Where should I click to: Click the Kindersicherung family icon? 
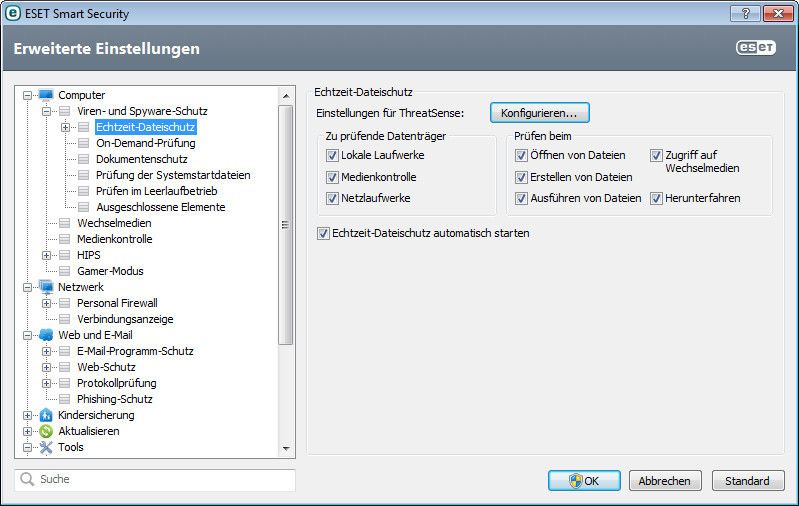pos(46,415)
